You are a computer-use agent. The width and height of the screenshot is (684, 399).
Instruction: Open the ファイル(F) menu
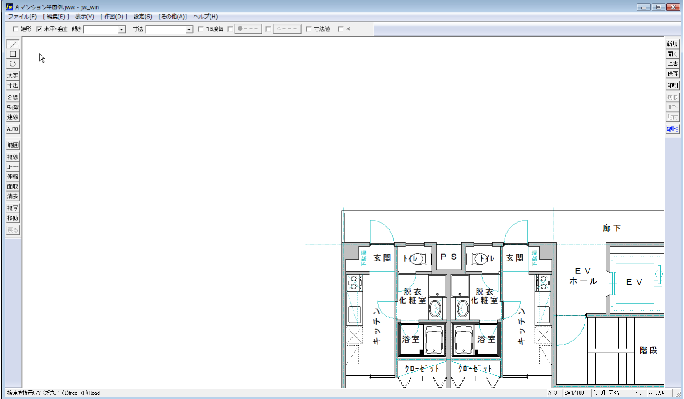(x=22, y=17)
